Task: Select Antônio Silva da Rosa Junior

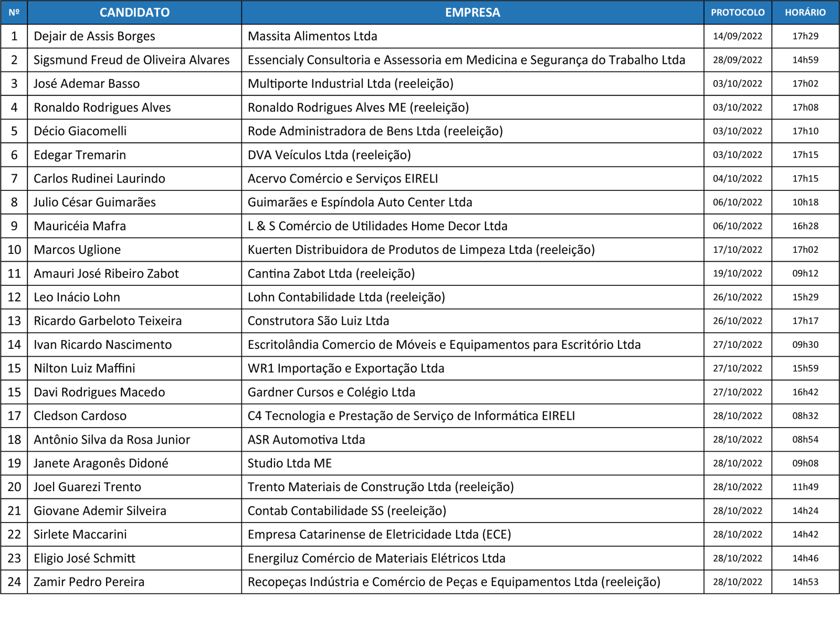Action: (112, 440)
